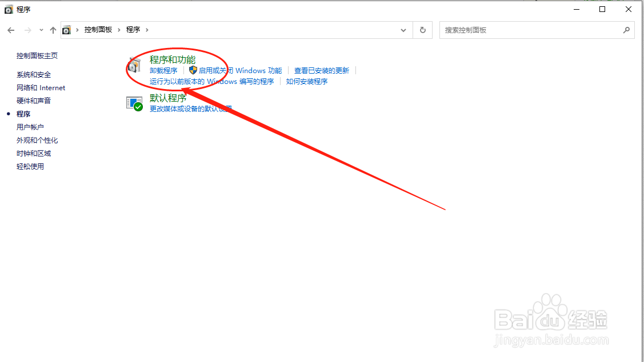Screen dimensions: 644x362
Task: Open the address bar dropdown arrow
Action: pyautogui.click(x=403, y=30)
